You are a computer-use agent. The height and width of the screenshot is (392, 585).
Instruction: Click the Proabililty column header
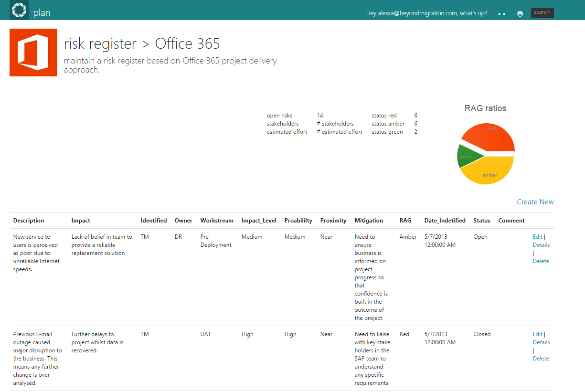298,221
